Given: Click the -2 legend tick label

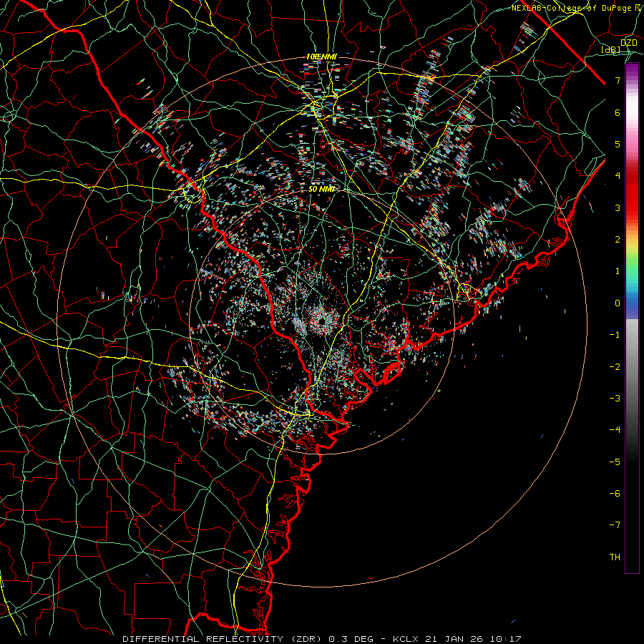Looking at the screenshot, I should (x=615, y=367).
